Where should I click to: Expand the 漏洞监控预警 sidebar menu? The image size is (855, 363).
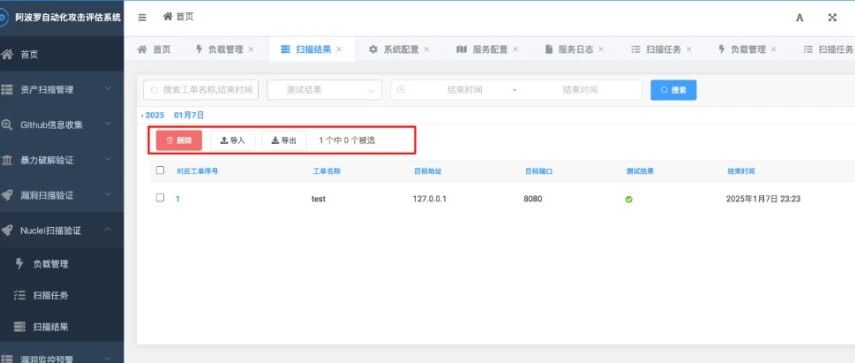tap(107, 358)
